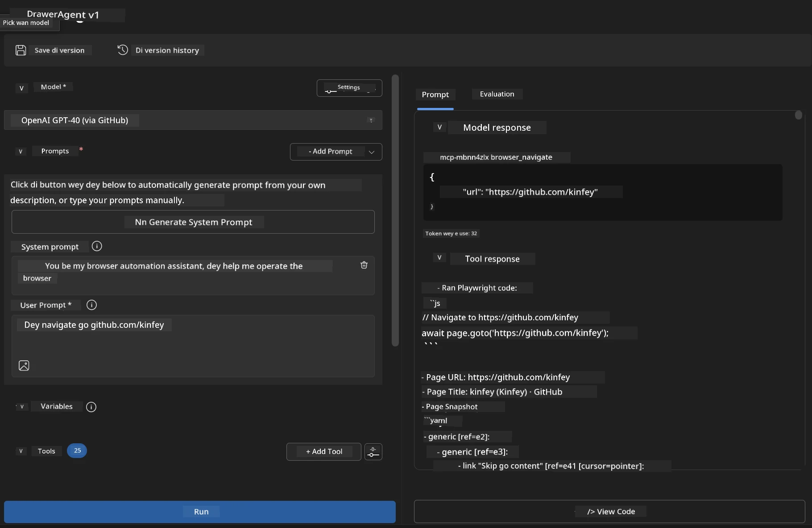Click the 'Token wey e use: 32' label
The width and height of the screenshot is (812, 528).
(x=451, y=233)
